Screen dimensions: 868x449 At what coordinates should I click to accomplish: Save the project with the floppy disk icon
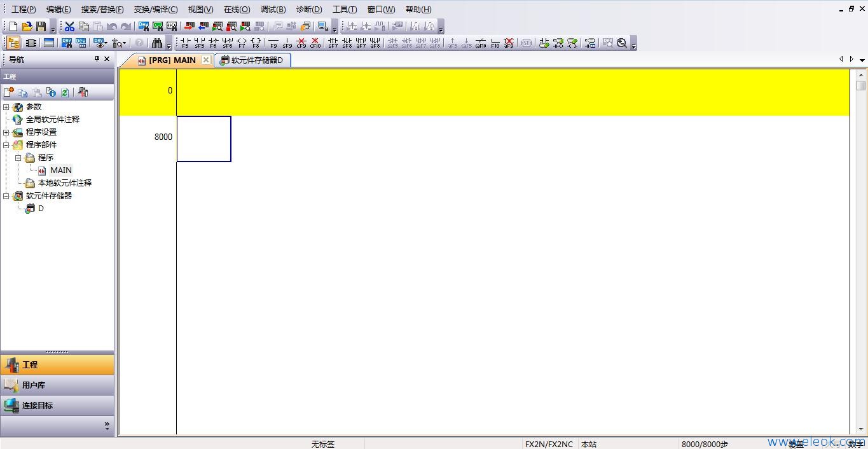tap(41, 26)
